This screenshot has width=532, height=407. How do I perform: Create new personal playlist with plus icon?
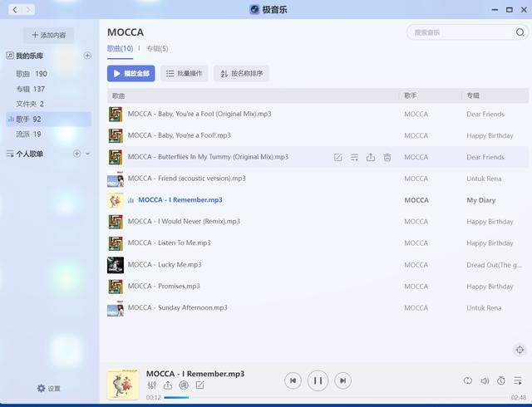[77, 154]
